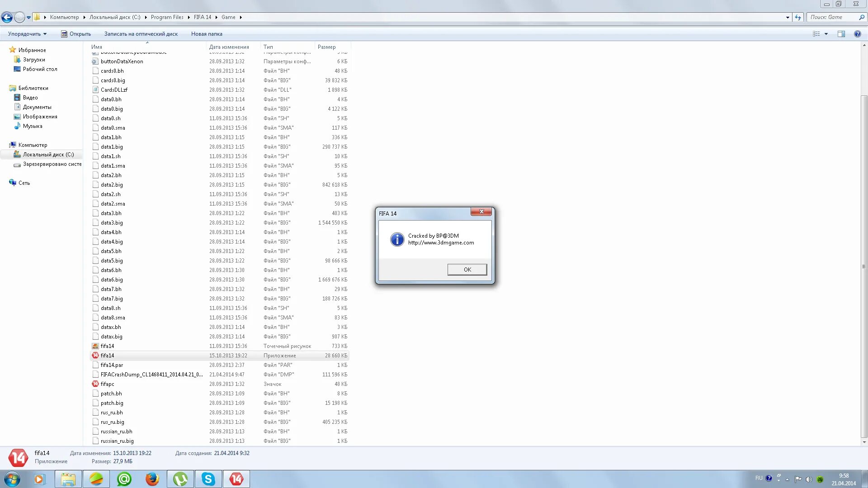Refresh the Game folder view

[x=798, y=17]
